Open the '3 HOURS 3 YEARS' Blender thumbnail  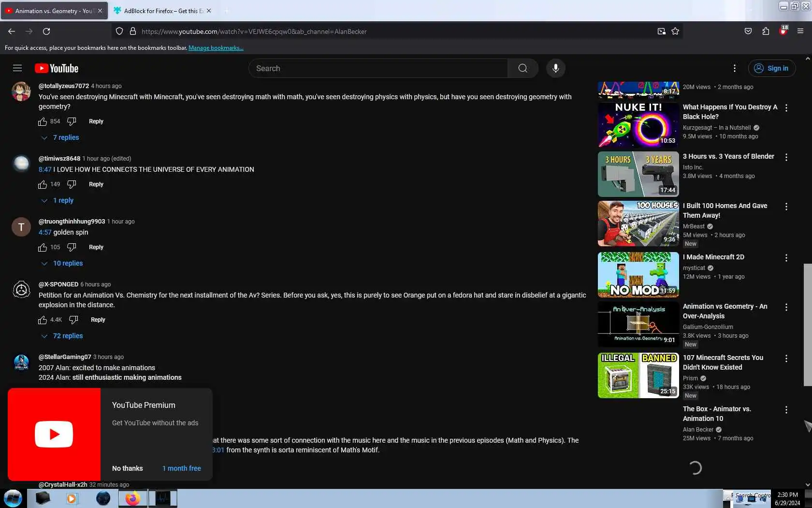tap(638, 174)
